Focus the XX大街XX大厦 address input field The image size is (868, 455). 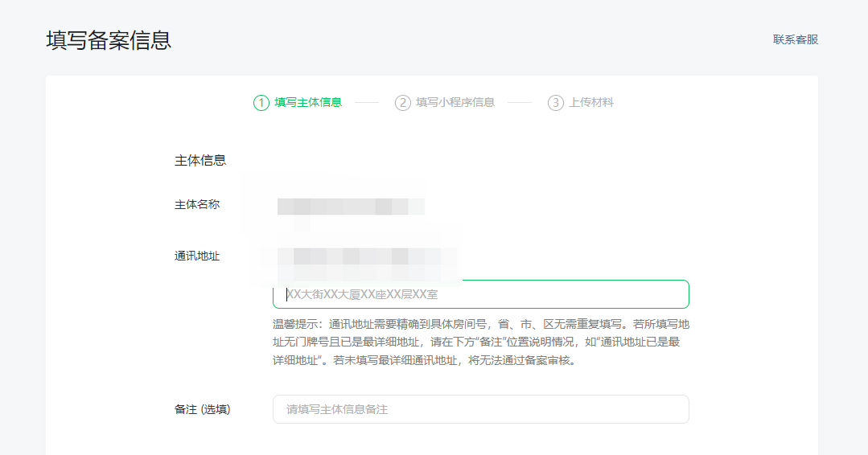coord(480,294)
